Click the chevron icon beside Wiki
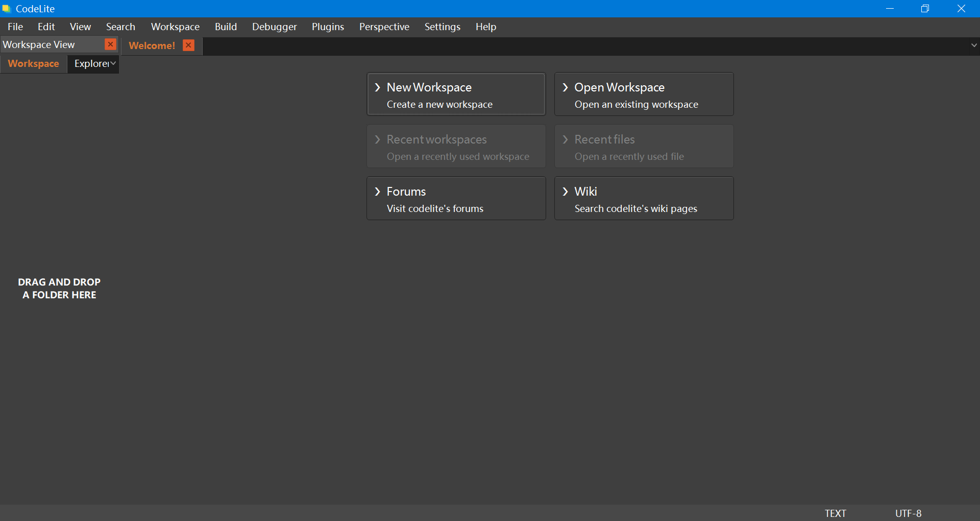 [566, 192]
